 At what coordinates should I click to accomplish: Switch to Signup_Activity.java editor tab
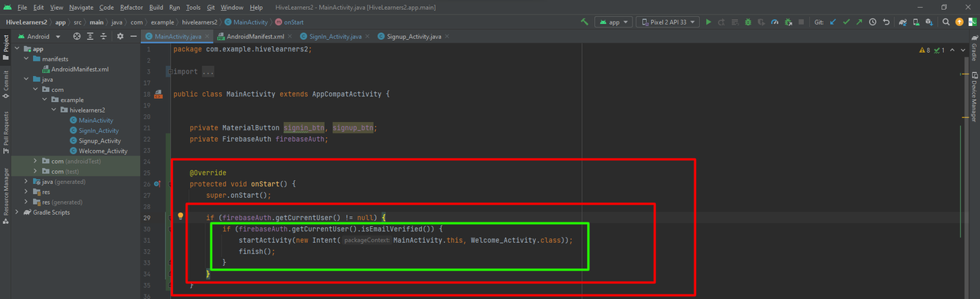tap(414, 36)
